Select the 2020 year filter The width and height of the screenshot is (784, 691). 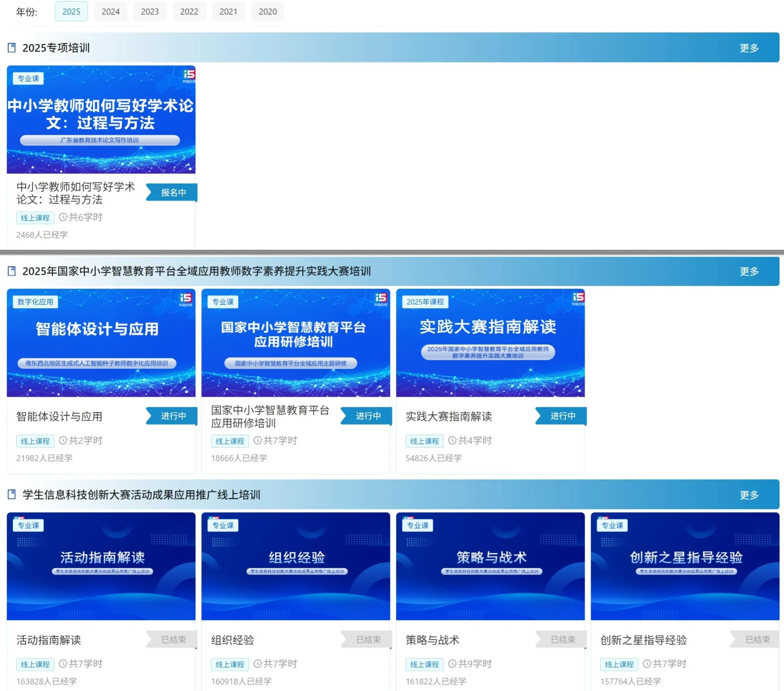click(x=268, y=12)
